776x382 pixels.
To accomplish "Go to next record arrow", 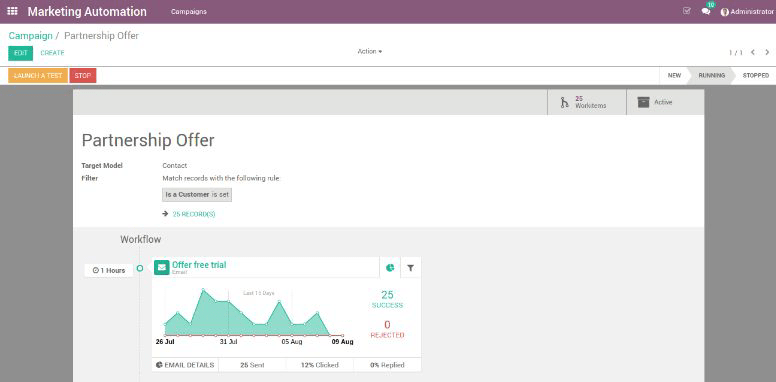I will point(767,52).
